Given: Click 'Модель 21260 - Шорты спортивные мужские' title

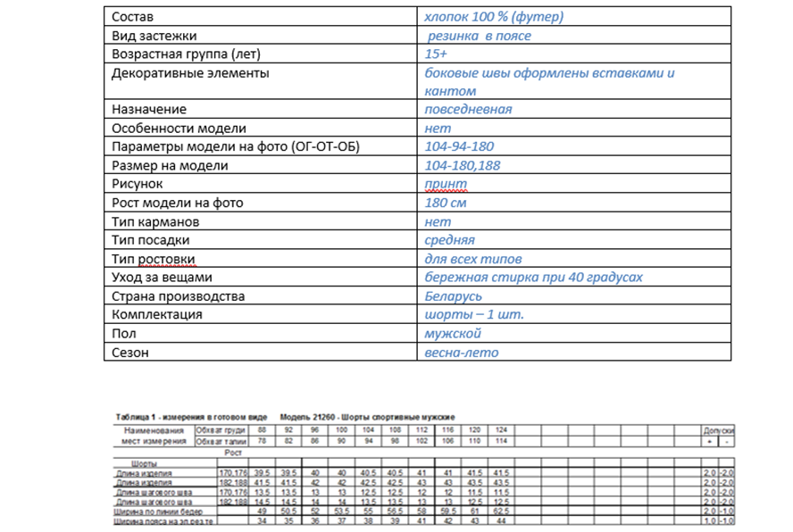Looking at the screenshot, I should pos(367,417).
